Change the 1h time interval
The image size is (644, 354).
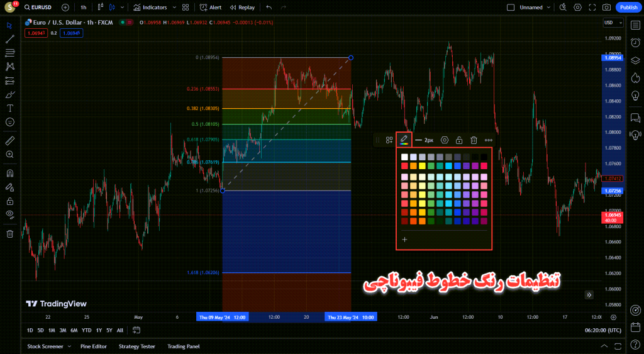coord(84,8)
